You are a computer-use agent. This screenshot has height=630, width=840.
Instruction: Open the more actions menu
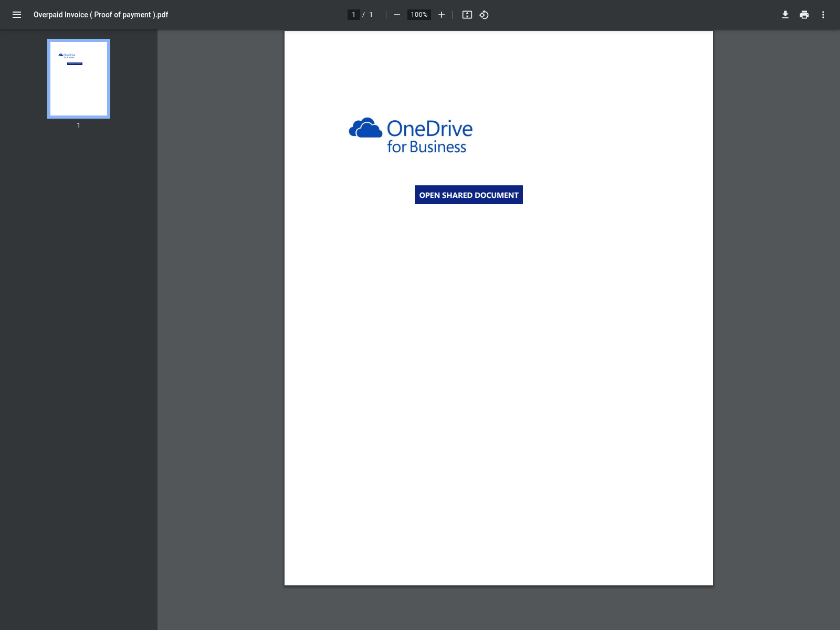point(823,15)
